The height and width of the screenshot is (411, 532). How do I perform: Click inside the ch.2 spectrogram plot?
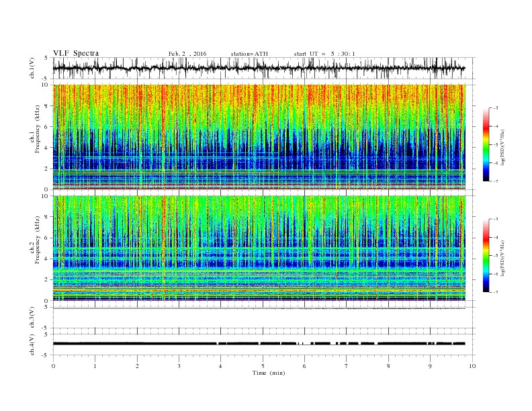259,248
